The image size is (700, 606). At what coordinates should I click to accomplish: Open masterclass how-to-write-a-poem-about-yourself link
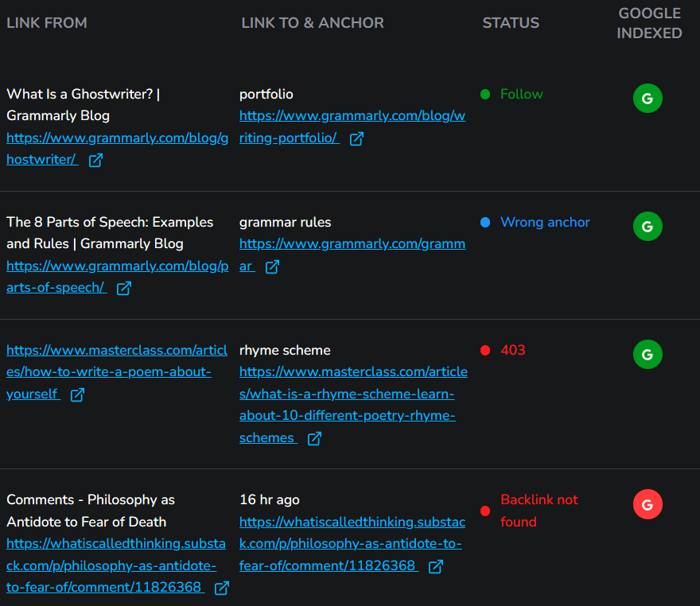pyautogui.click(x=116, y=372)
